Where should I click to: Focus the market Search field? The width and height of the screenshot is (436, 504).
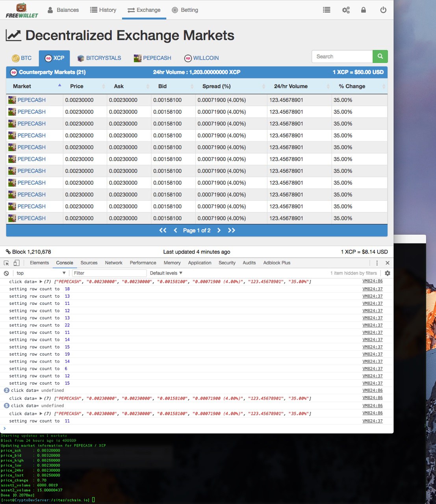pos(342,56)
